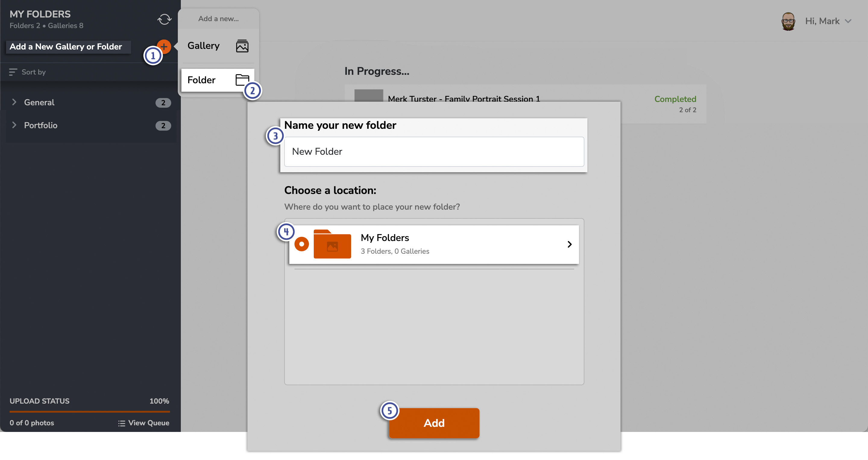
Task: Expand the General folder chevron
Action: tap(14, 102)
